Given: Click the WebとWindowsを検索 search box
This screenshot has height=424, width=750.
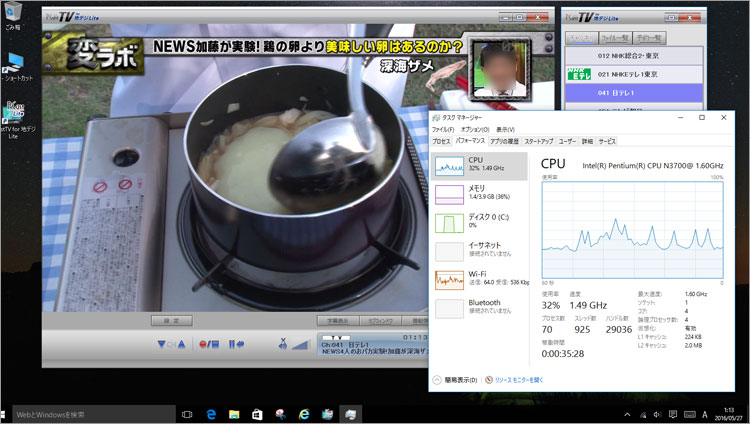Looking at the screenshot, I should click(94, 414).
